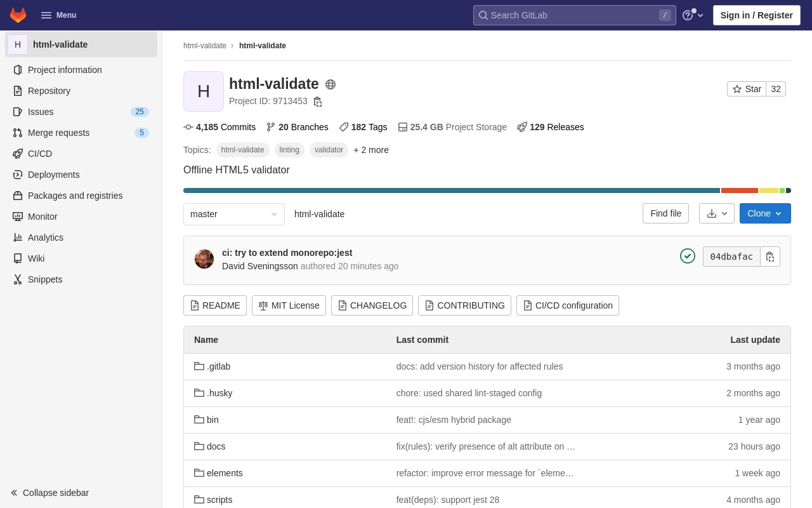Open the download source code dropdown
The image size is (812, 508).
click(x=717, y=213)
